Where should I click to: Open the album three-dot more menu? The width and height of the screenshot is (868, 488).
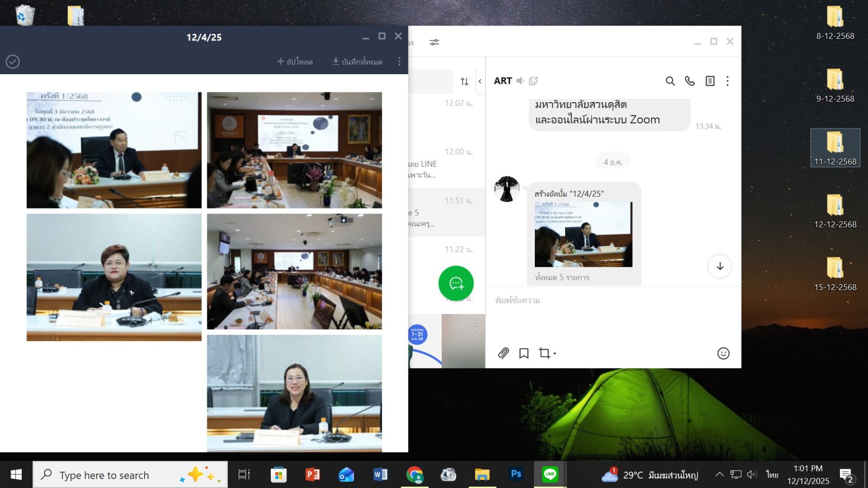399,62
